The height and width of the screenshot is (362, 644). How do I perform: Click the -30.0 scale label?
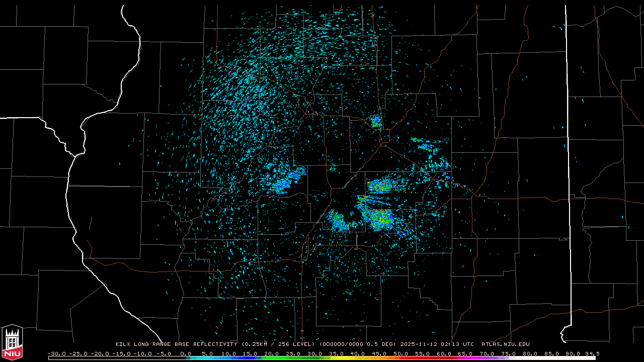(56, 353)
